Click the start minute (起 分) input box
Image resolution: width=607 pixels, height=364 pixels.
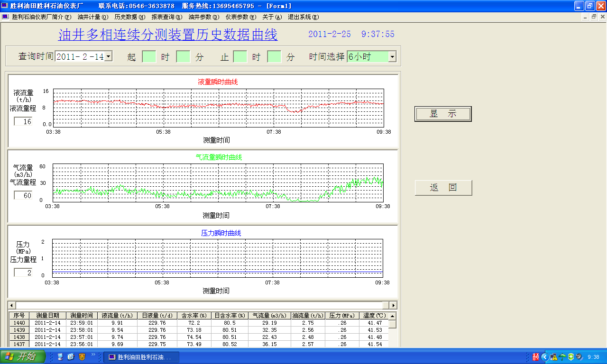(183, 57)
